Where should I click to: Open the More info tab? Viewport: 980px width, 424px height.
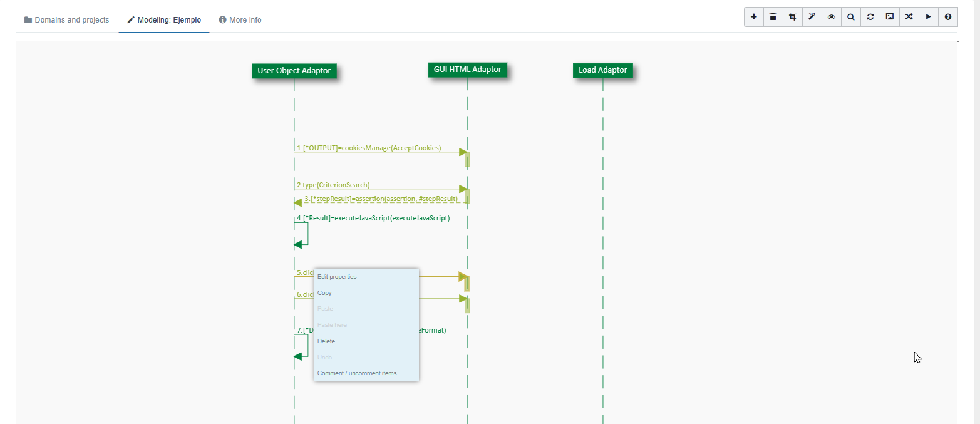tap(240, 20)
